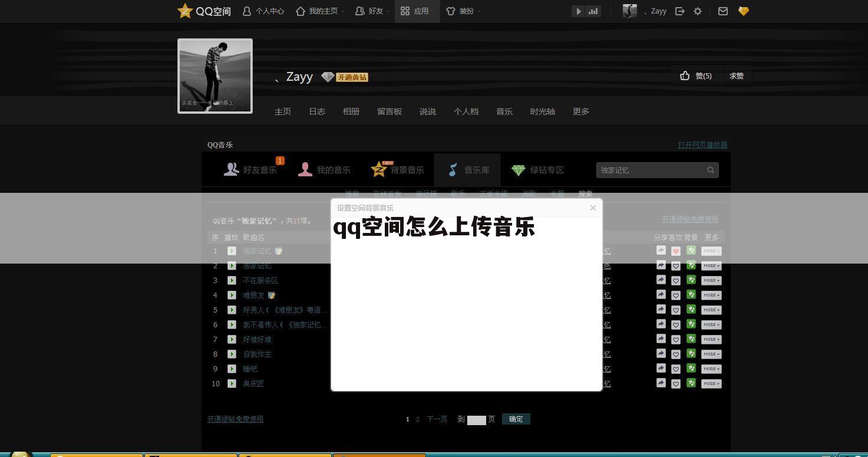Go to the 说说 tab
Screen dimensions: 868x457
tap(428, 111)
